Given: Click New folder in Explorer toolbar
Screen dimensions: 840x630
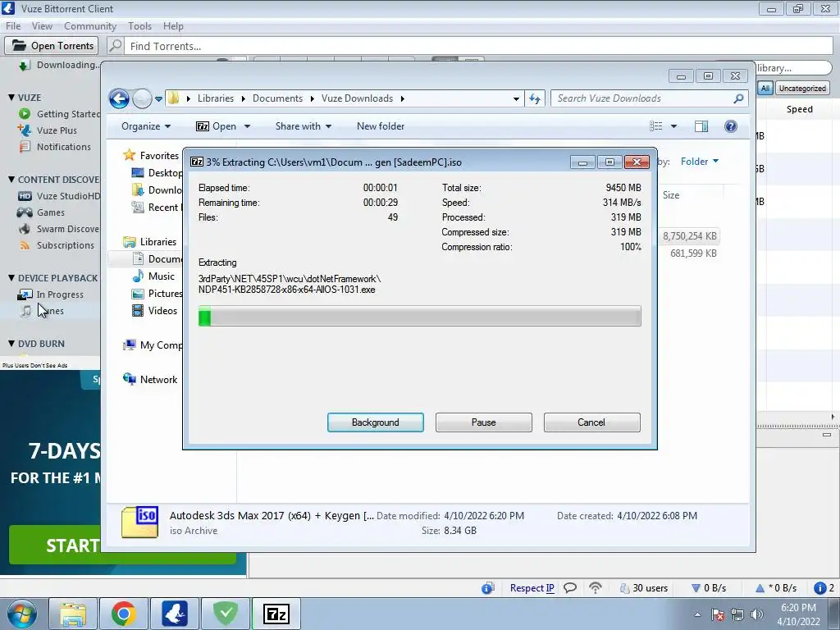Looking at the screenshot, I should point(381,126).
